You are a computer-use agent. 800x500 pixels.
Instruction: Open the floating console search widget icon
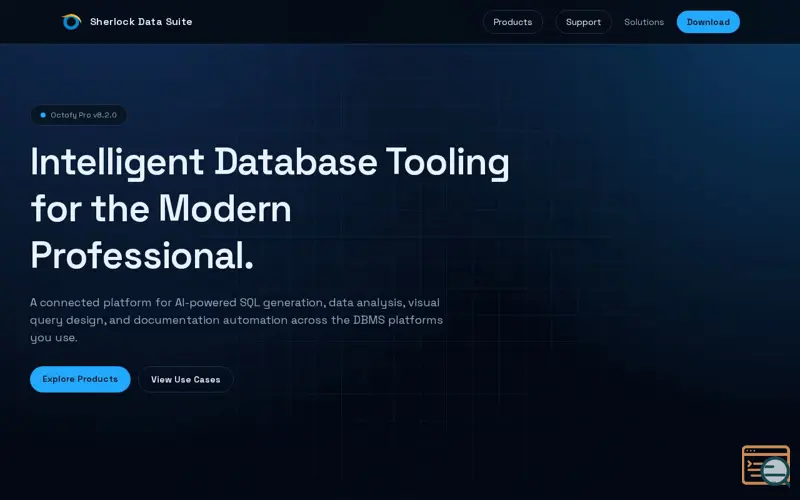click(x=766, y=465)
